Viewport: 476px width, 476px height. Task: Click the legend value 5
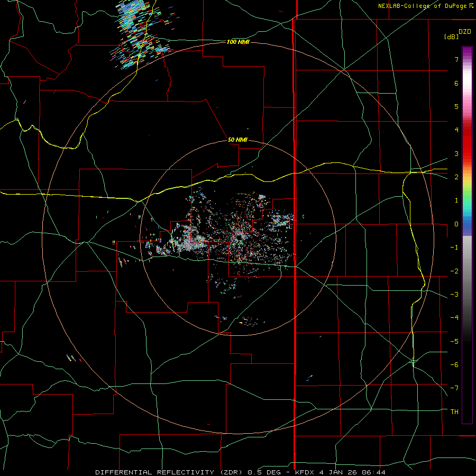pos(456,106)
